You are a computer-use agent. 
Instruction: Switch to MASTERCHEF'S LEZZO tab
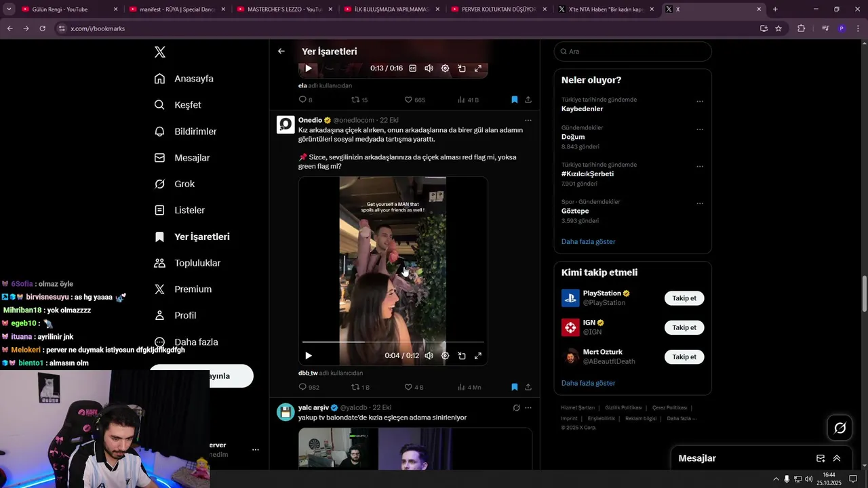click(283, 9)
